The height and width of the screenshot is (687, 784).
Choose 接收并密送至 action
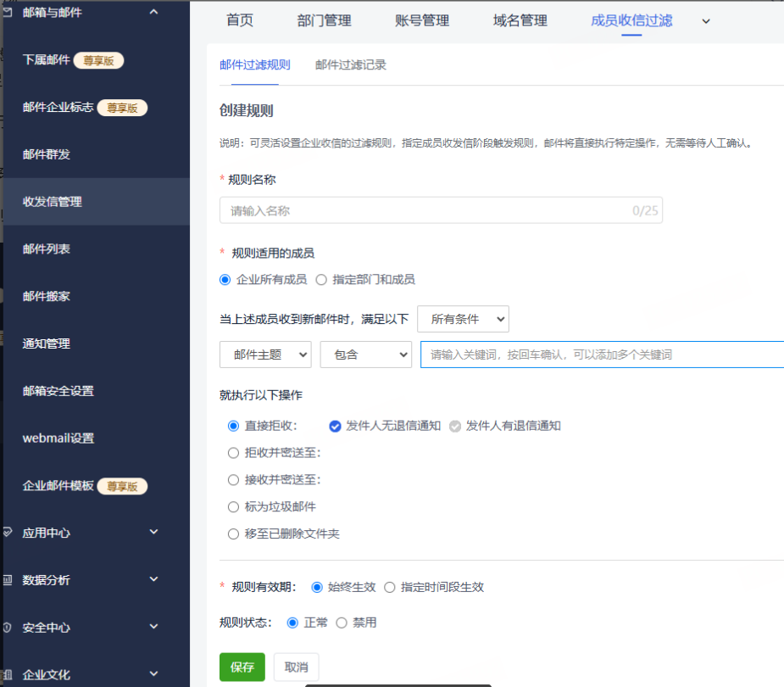click(x=233, y=480)
